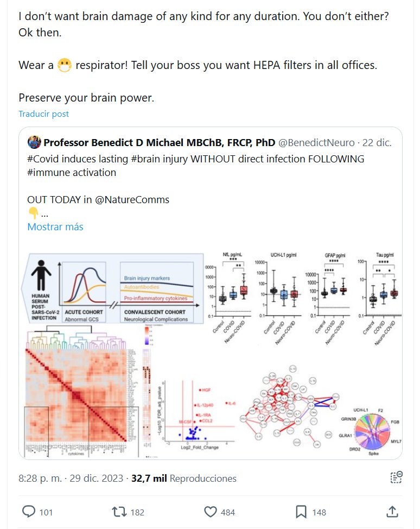This screenshot has width=420, height=529.
Task: Expand quoted post with 'Mostrar más'
Action: point(55,227)
